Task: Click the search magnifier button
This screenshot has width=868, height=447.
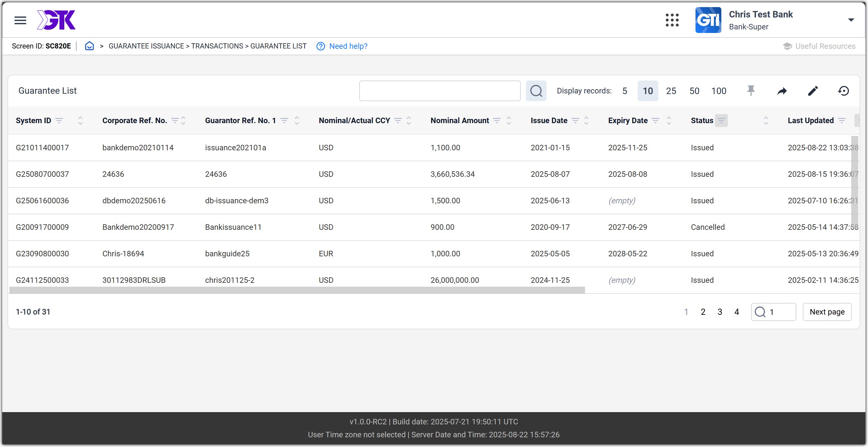Action: coord(536,91)
